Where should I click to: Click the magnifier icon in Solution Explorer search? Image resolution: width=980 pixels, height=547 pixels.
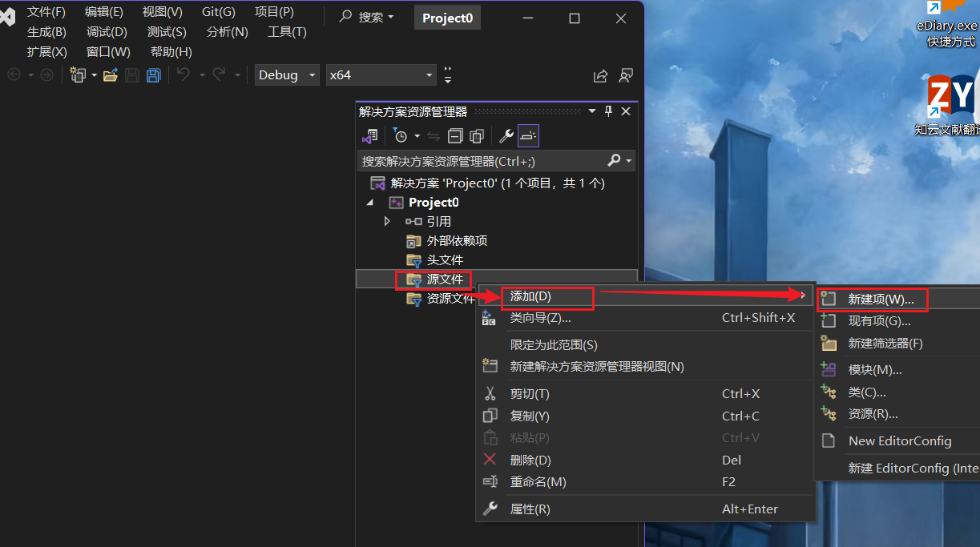[615, 161]
